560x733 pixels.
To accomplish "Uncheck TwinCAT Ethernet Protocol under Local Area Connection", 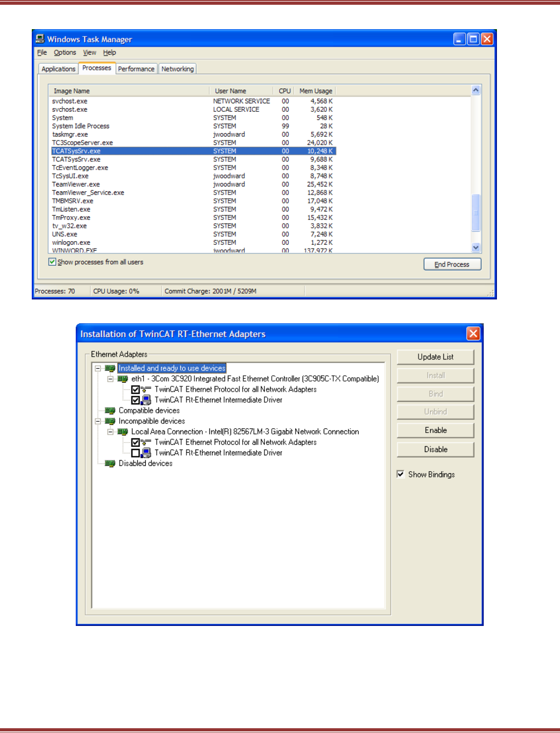I will coord(136,443).
